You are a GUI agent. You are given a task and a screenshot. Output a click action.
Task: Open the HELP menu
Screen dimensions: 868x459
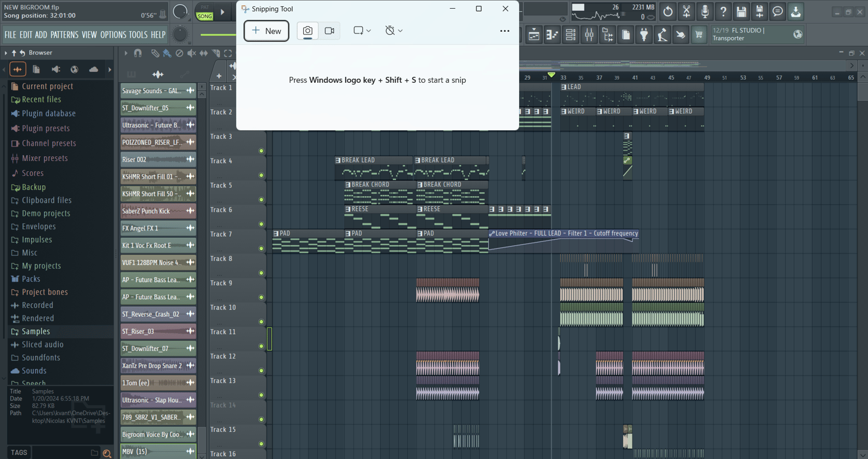(158, 35)
